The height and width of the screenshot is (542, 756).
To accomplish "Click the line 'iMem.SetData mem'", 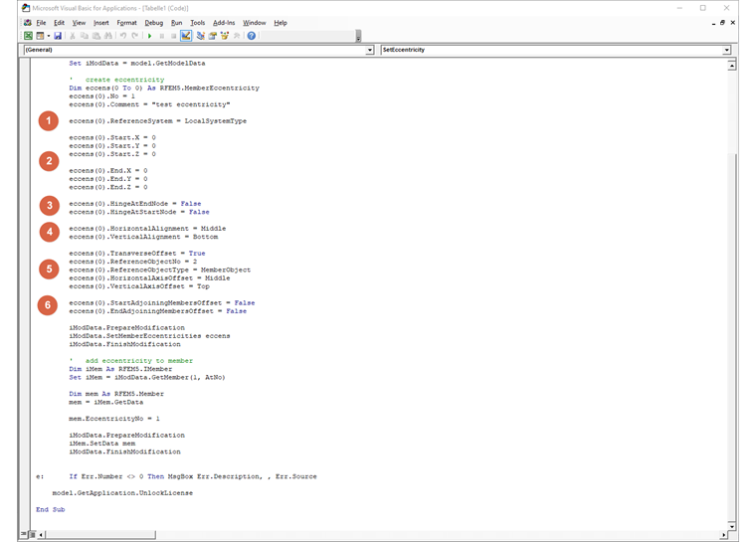I will tap(102, 444).
